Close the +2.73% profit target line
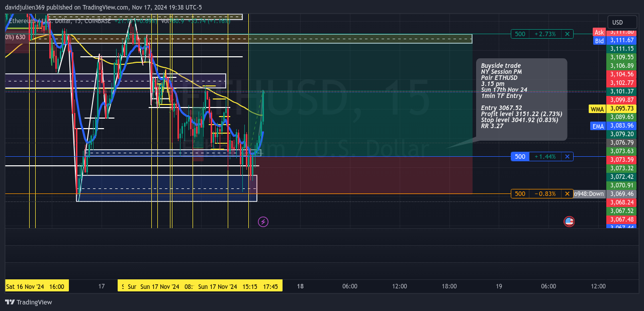The width and height of the screenshot is (644, 311). [x=567, y=34]
